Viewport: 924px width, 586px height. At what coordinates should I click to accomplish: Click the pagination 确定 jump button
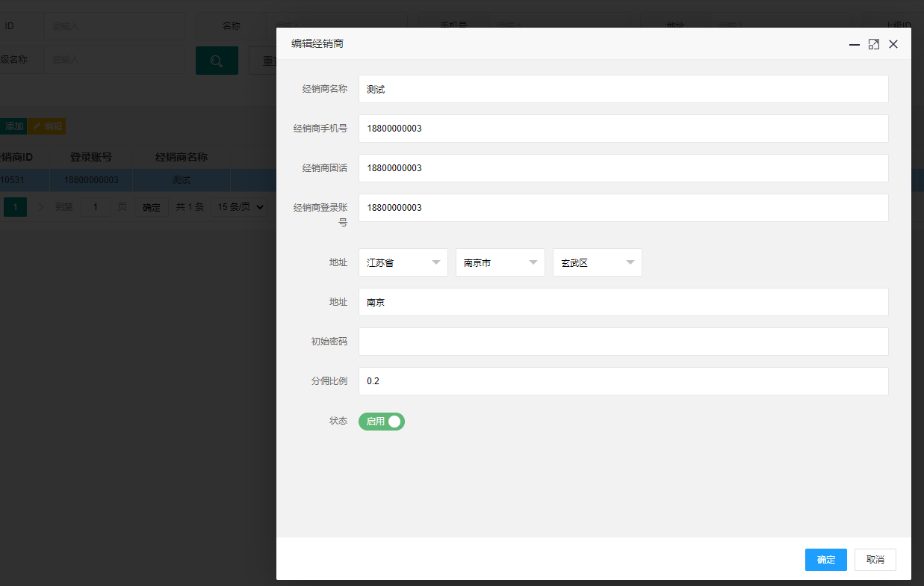pos(152,207)
